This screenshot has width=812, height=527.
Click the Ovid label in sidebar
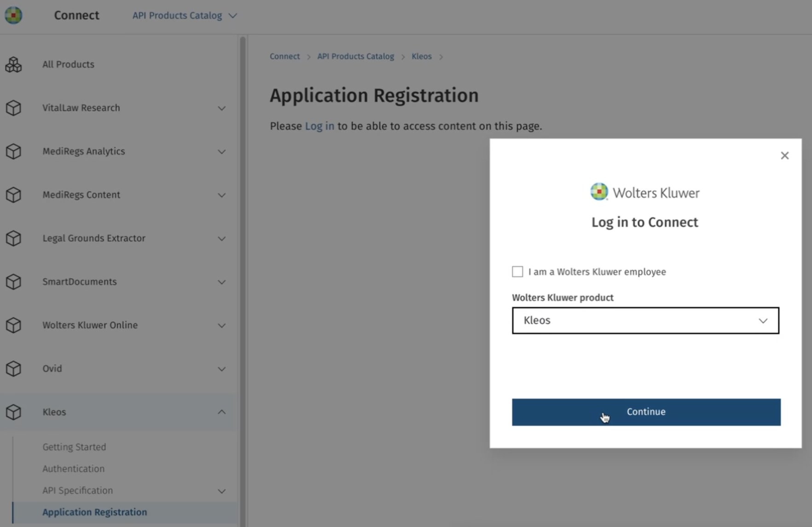tap(52, 369)
